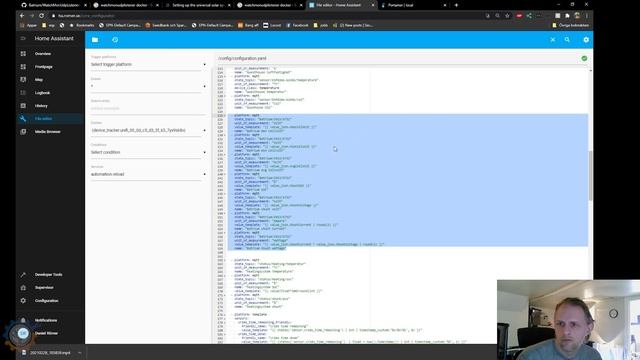Image resolution: width=640 pixels, height=360 pixels.
Task: Open the editor settings gear icon
Action: tap(586, 40)
